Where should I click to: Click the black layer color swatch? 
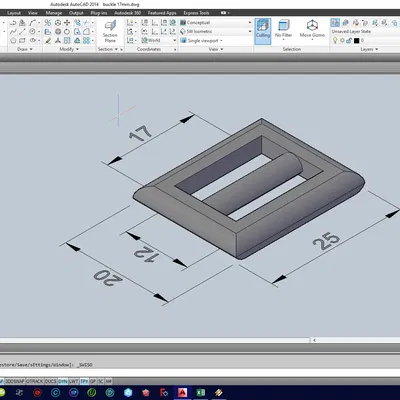pos(356,40)
